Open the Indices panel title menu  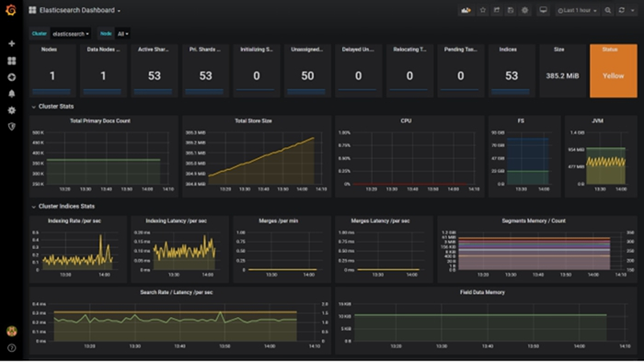tap(508, 50)
